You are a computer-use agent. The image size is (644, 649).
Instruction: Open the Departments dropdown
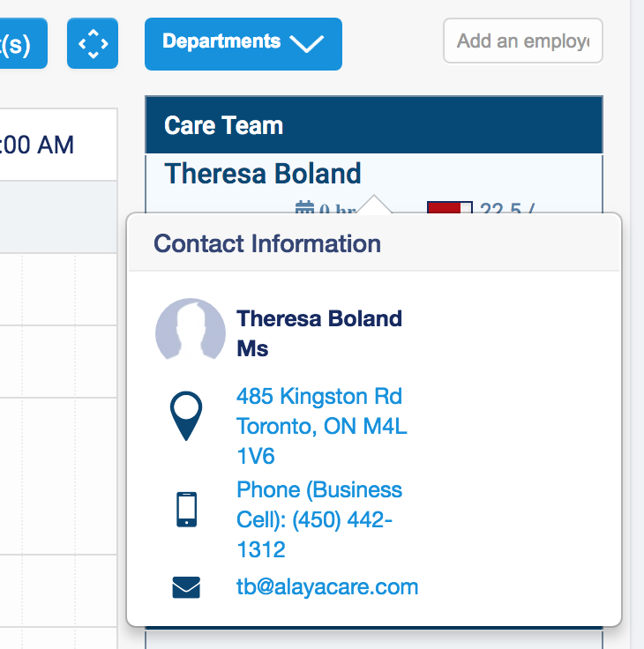243,43
